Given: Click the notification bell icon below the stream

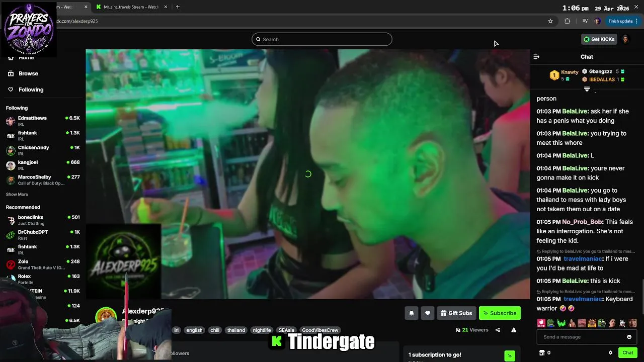Looking at the screenshot, I should point(411,313).
